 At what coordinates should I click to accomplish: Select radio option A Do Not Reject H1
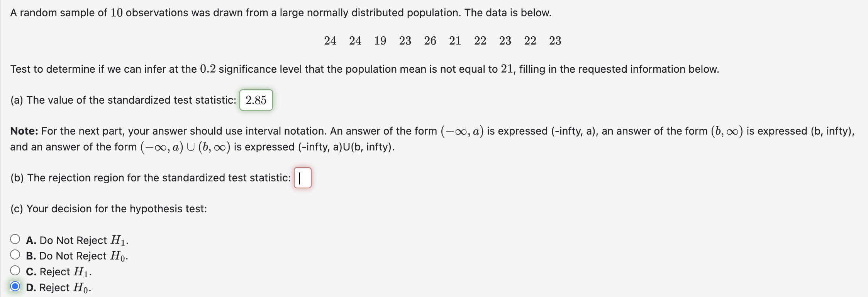14,240
